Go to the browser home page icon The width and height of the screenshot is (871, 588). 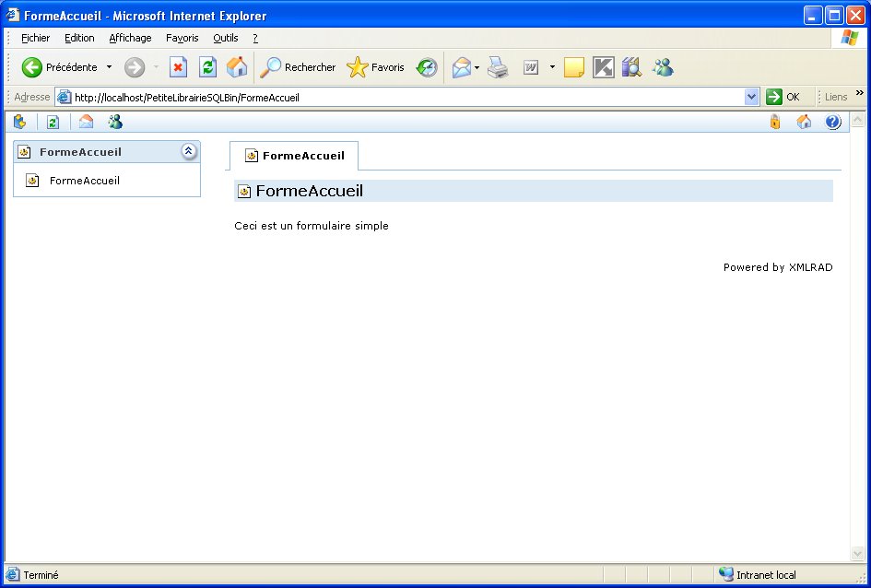point(237,67)
